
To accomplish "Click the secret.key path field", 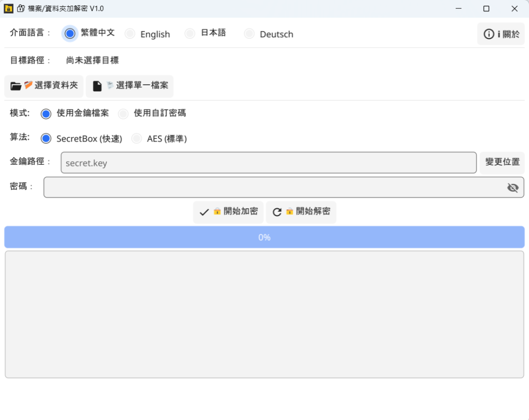I will [x=268, y=163].
